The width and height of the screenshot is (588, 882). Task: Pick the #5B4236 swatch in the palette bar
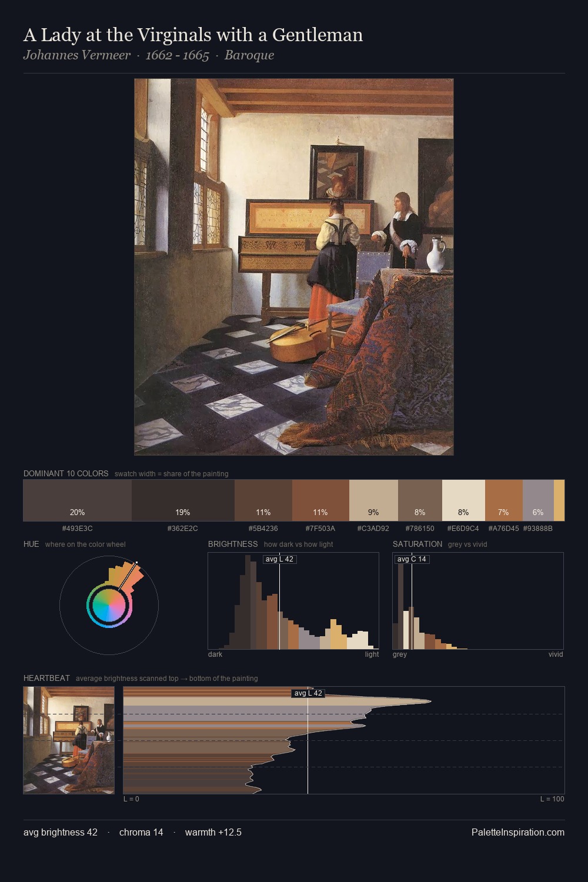263,500
